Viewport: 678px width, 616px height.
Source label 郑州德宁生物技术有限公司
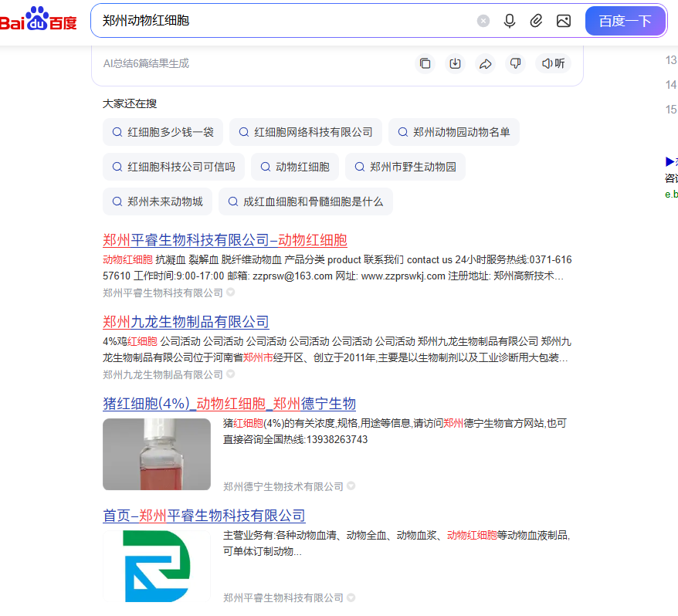pos(283,486)
